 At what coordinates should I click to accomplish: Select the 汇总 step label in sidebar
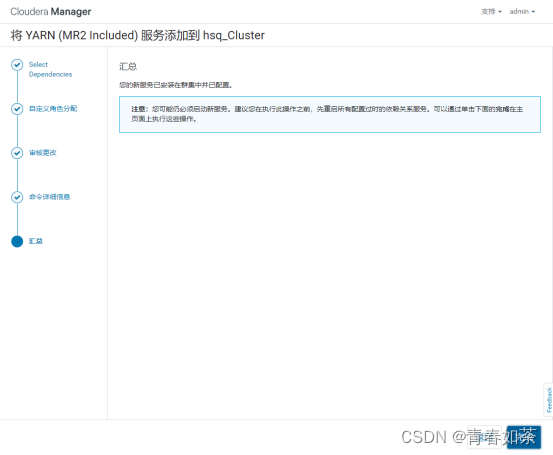pyautogui.click(x=36, y=241)
